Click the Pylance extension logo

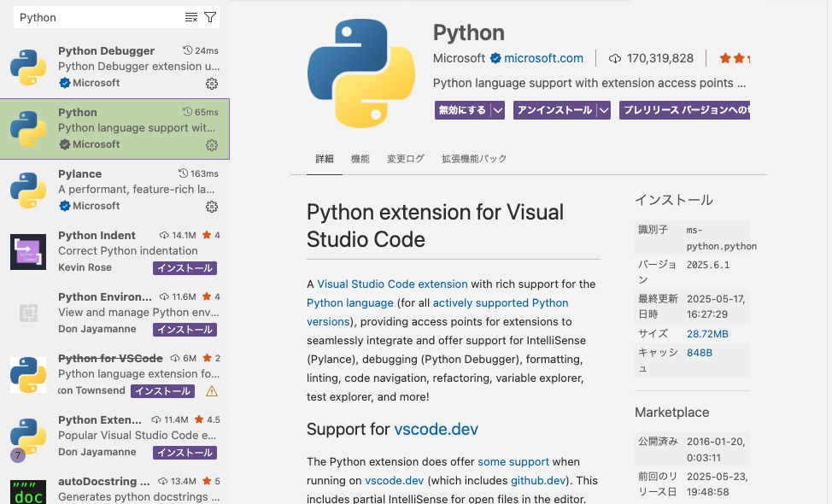(x=28, y=190)
